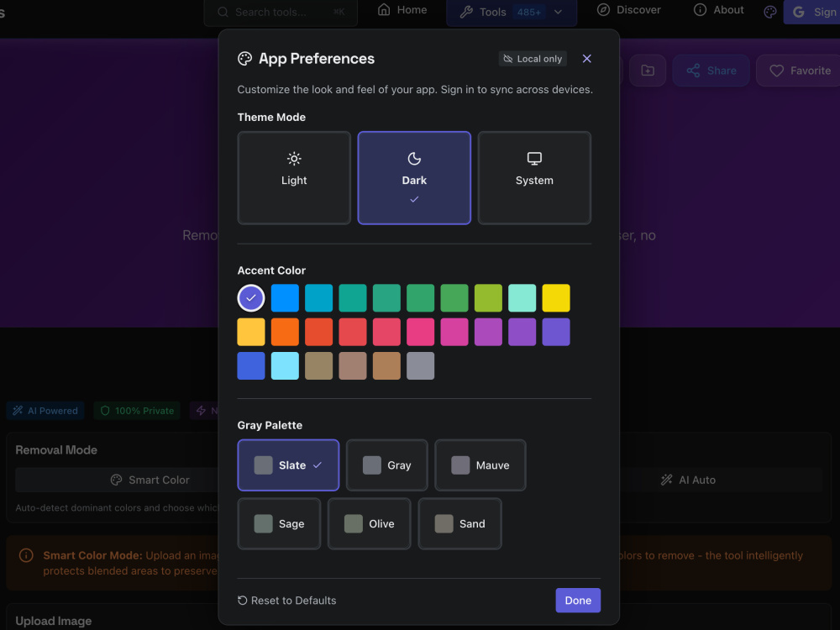The width and height of the screenshot is (840, 630).
Task: Choose the Olive gray palette
Action: (x=369, y=523)
